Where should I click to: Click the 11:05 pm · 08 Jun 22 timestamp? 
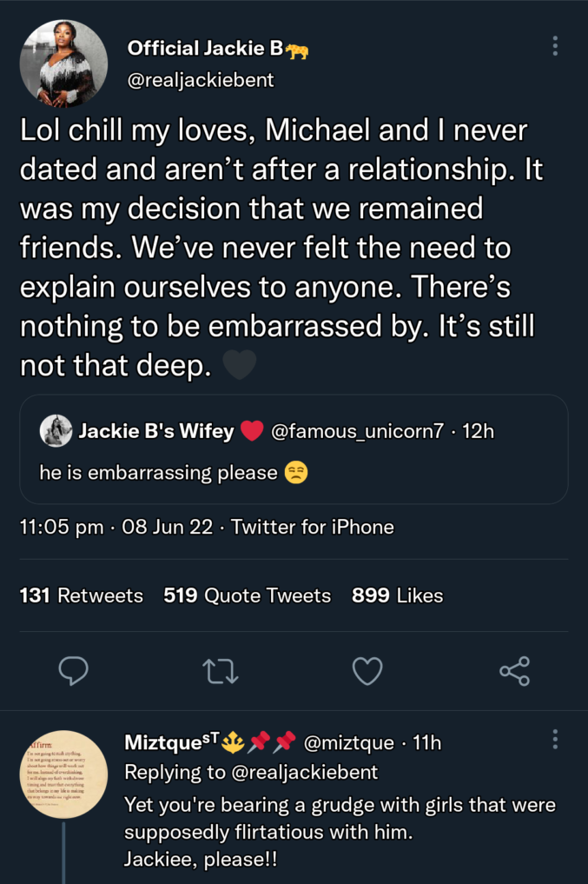[x=116, y=527]
